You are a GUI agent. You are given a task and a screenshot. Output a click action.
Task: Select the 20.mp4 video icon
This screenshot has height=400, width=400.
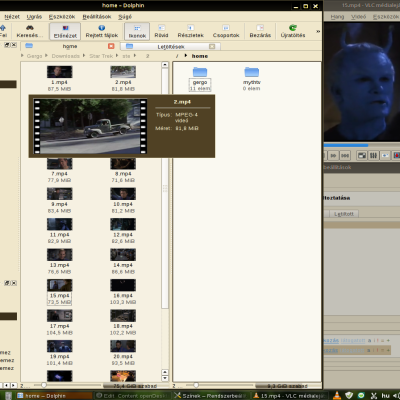click(x=123, y=346)
